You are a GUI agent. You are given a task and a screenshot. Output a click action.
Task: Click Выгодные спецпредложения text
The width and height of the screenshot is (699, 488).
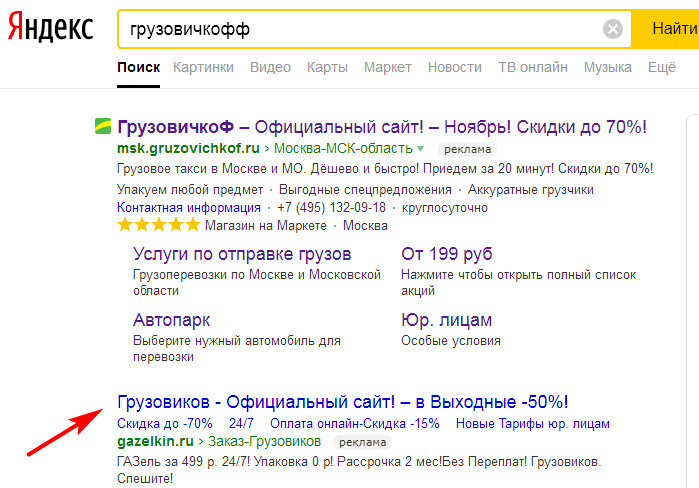(x=365, y=190)
